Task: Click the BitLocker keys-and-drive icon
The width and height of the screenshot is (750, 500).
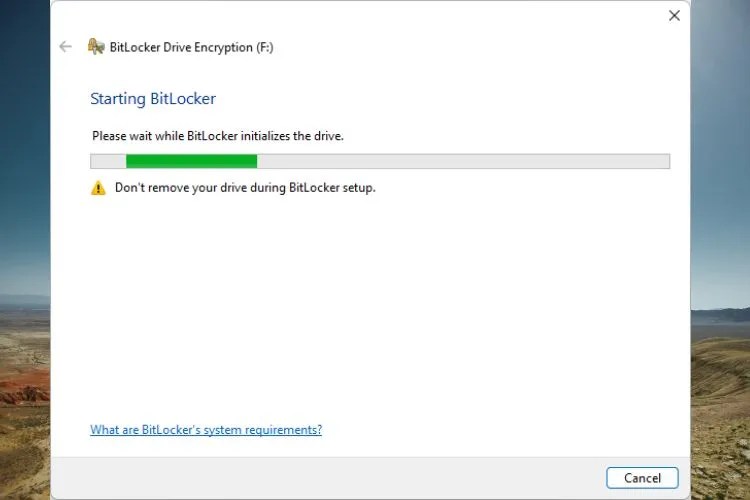Action: 96,46
